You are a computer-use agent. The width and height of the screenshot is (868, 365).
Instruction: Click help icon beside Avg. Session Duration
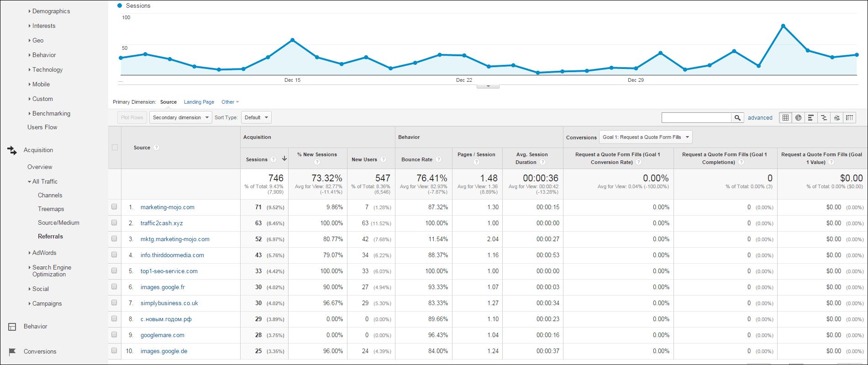click(x=542, y=162)
